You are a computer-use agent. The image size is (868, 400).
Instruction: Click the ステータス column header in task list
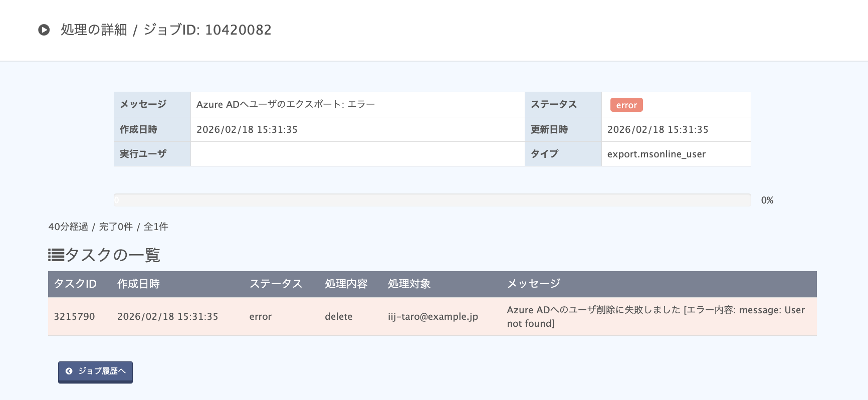[x=276, y=284]
